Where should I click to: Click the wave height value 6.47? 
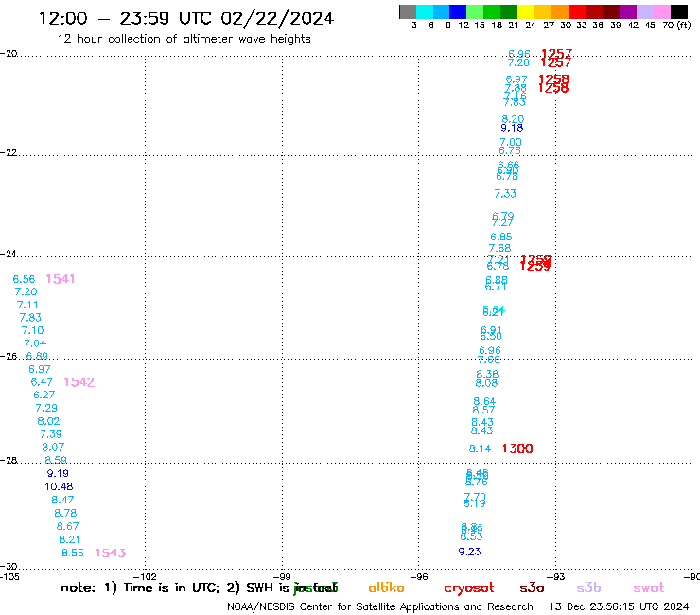42,382
